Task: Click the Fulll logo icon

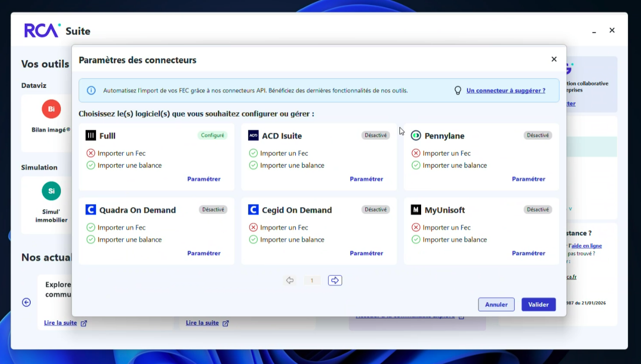Action: pos(91,135)
